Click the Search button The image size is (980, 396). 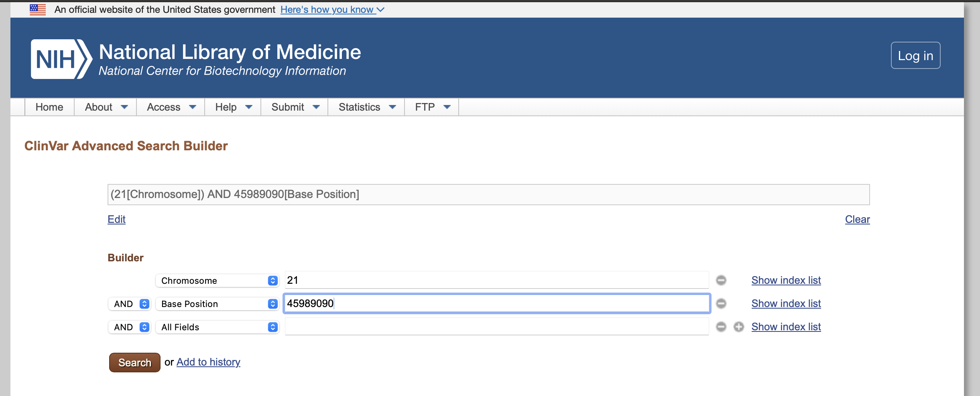pos(135,362)
